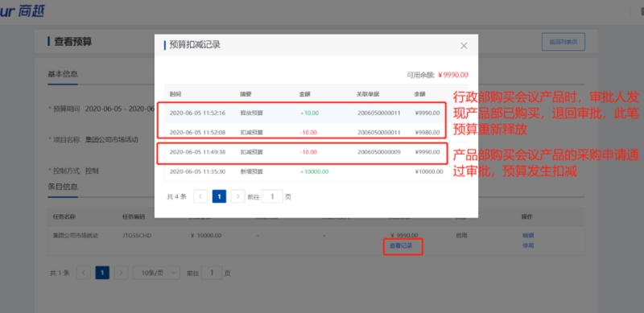Image resolution: width=644 pixels, height=313 pixels.
Task: Click linked document 2006050000009
Action: 378,152
